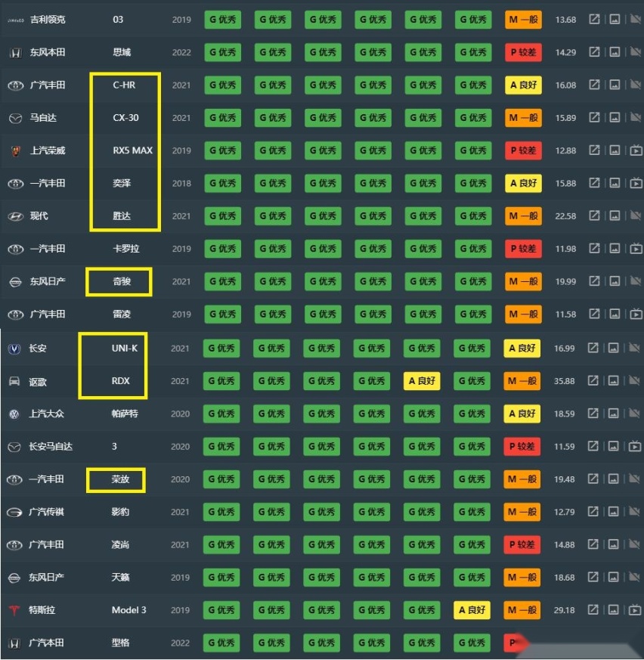
Task: View the image icon for 东风日产 奇骏
Action: [x=615, y=280]
